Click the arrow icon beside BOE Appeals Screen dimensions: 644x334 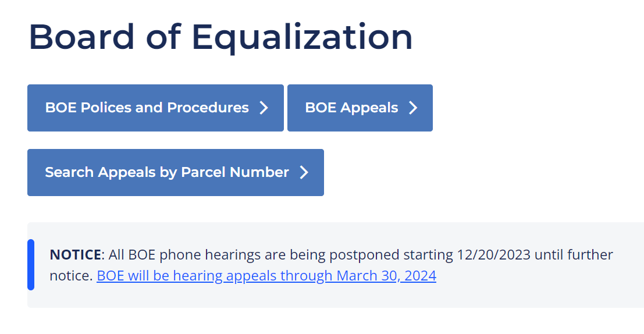(x=413, y=108)
